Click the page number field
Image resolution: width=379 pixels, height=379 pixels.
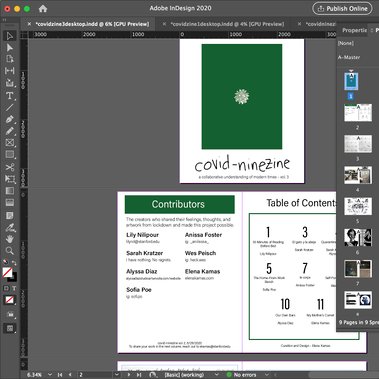95,375
